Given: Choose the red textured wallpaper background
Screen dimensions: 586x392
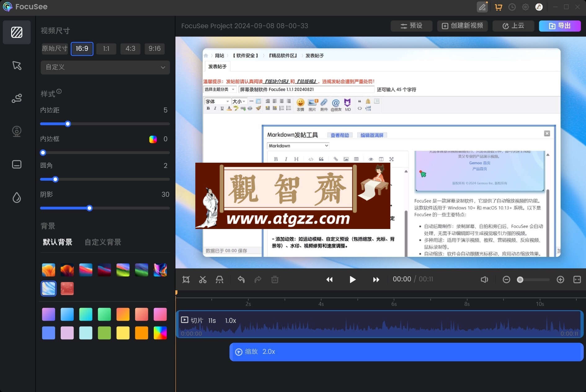Looking at the screenshot, I should pyautogui.click(x=67, y=288).
